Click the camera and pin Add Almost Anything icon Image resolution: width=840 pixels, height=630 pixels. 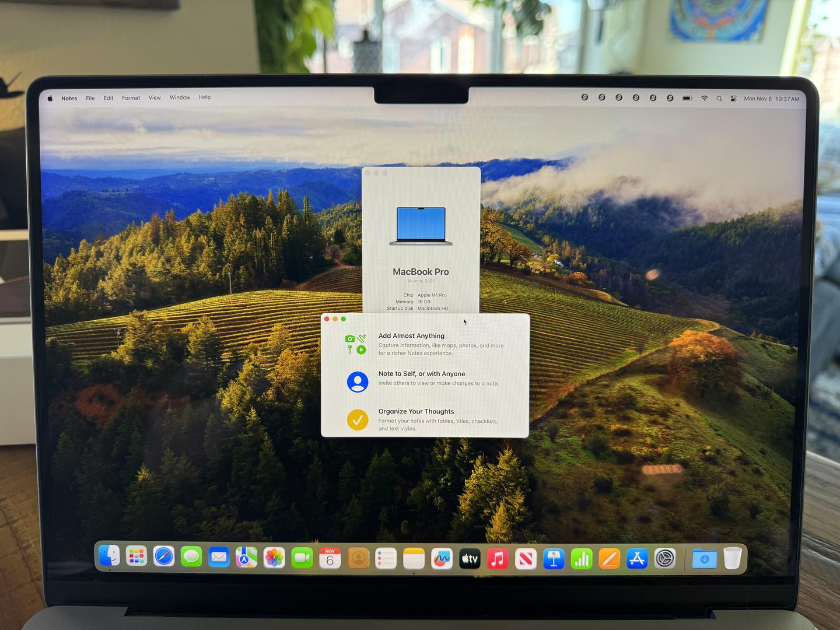coord(356,344)
